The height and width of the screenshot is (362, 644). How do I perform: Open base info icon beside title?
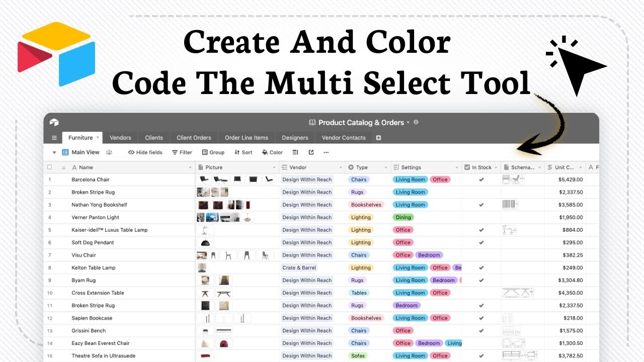click(x=416, y=122)
